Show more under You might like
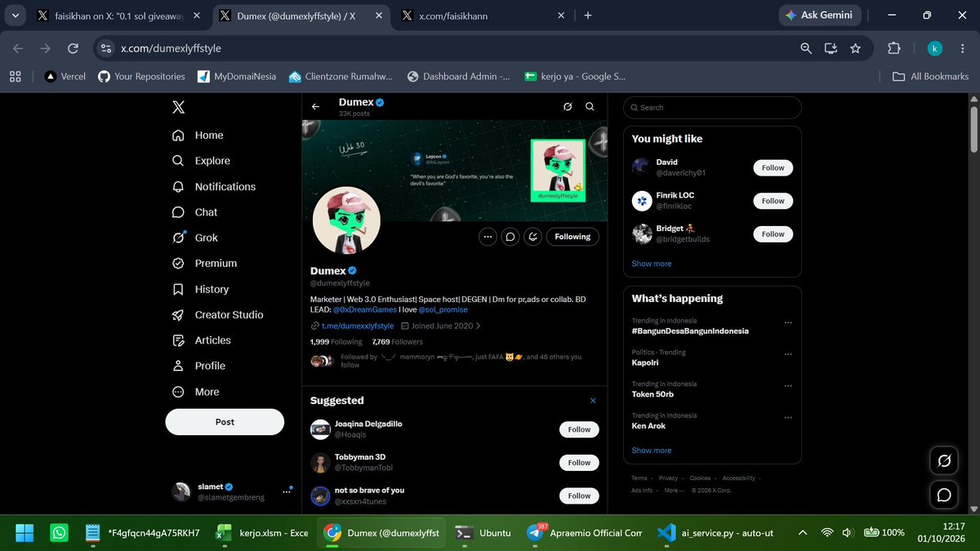Viewport: 980px width, 551px height. (x=652, y=264)
